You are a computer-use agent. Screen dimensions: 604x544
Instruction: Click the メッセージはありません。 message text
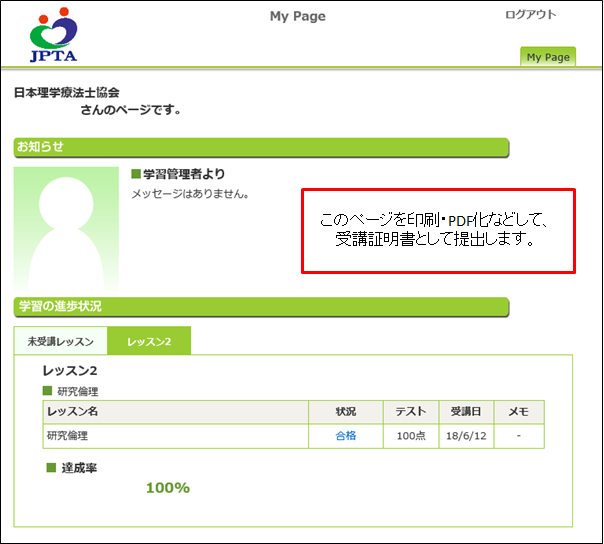tap(190, 193)
